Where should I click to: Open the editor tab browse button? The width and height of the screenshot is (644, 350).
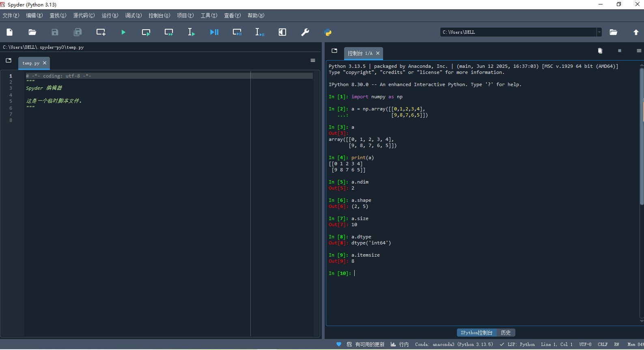pos(9,60)
